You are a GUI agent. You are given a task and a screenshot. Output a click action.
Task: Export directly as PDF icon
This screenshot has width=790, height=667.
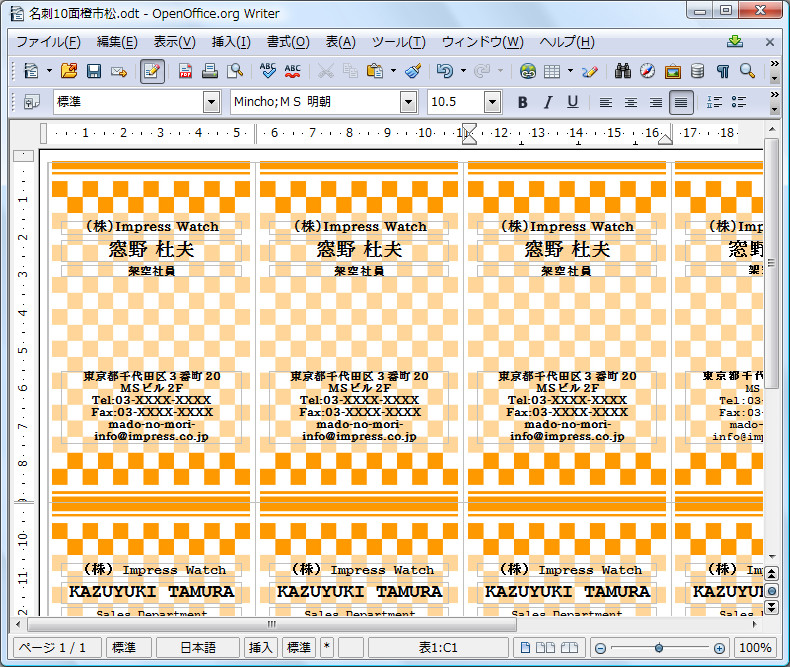[x=185, y=71]
